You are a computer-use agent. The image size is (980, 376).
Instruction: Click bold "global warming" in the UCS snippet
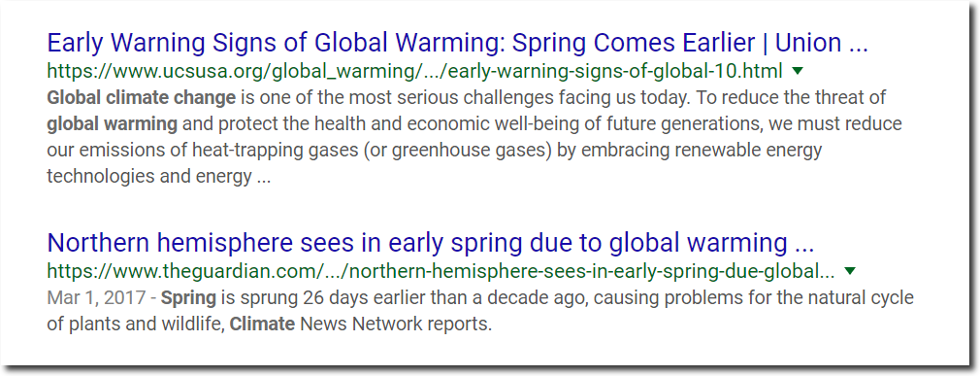(x=112, y=124)
